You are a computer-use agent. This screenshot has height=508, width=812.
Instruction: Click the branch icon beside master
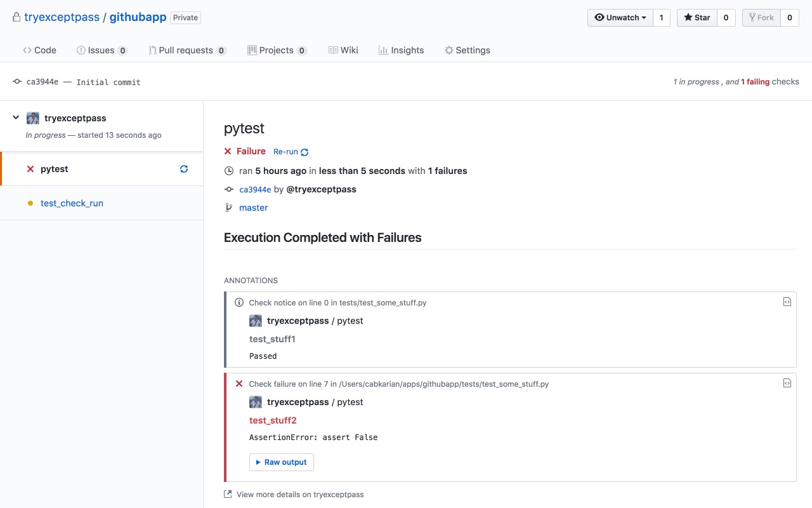[x=228, y=208]
